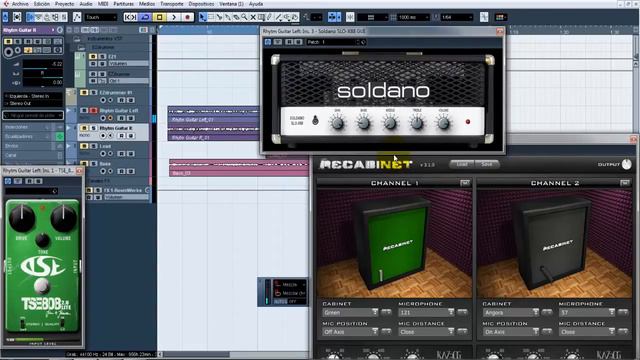Select the Range Selection tool
The image size is (640, 360).
(211, 17)
